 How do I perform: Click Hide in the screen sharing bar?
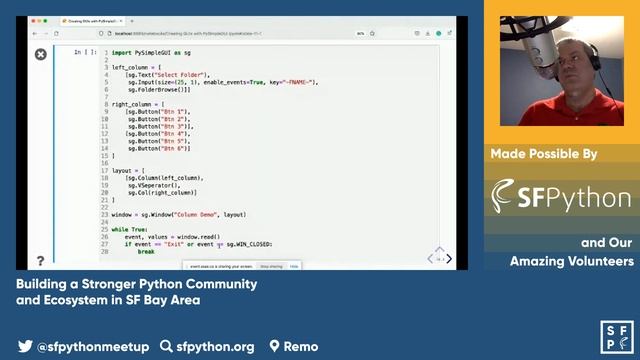pyautogui.click(x=294, y=267)
